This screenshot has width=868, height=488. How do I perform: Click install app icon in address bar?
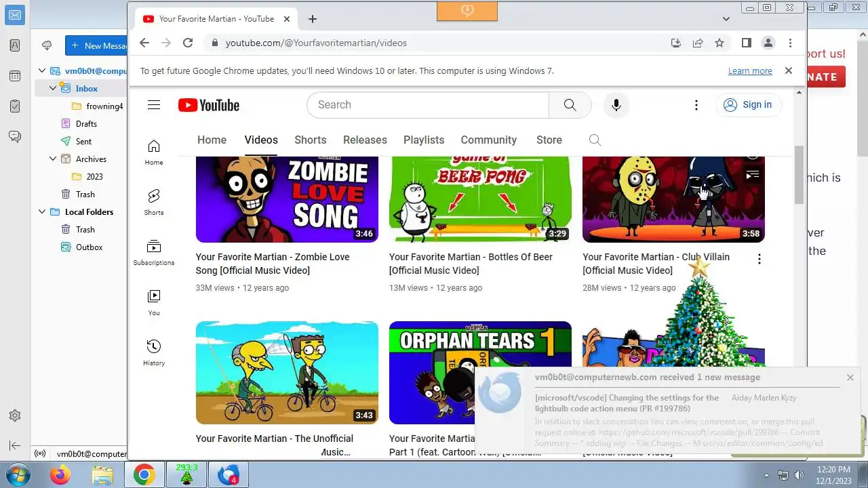(676, 43)
